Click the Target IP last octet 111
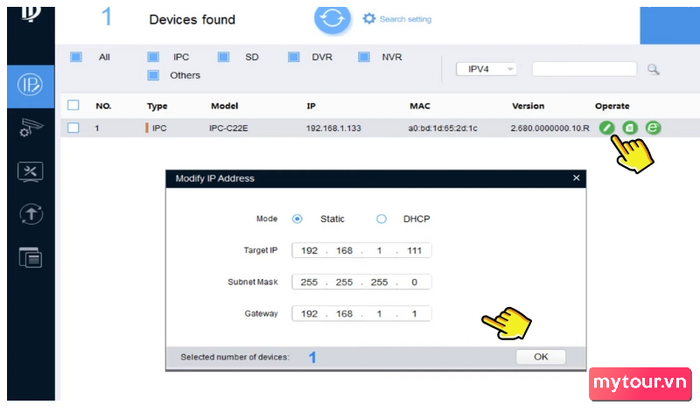Image resolution: width=700 pixels, height=411 pixels. click(414, 251)
